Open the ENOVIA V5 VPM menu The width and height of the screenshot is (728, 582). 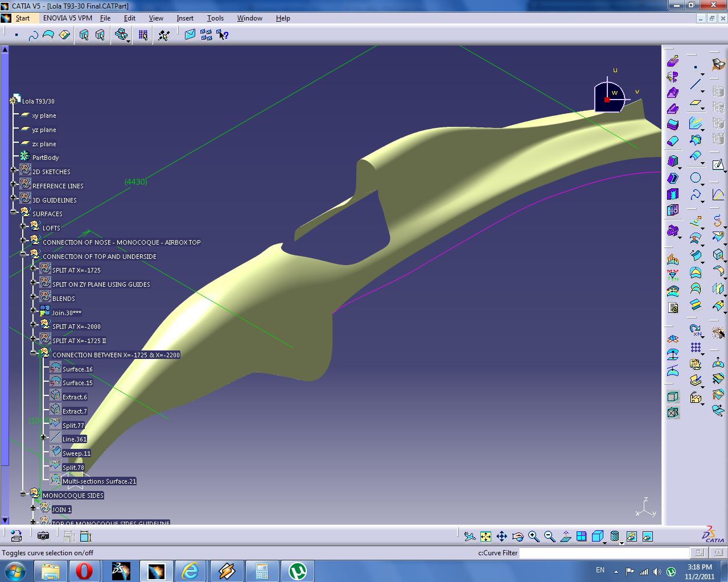click(x=68, y=18)
